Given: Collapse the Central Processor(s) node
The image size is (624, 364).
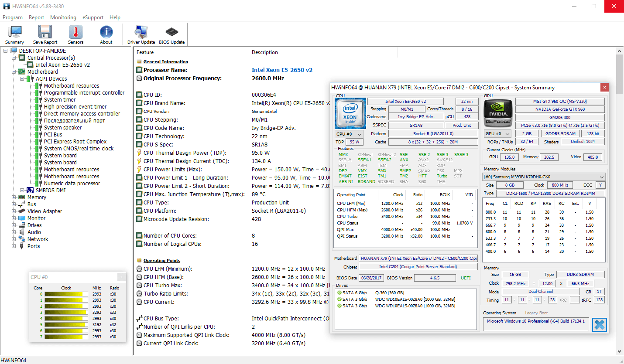Looking at the screenshot, I should (14, 58).
